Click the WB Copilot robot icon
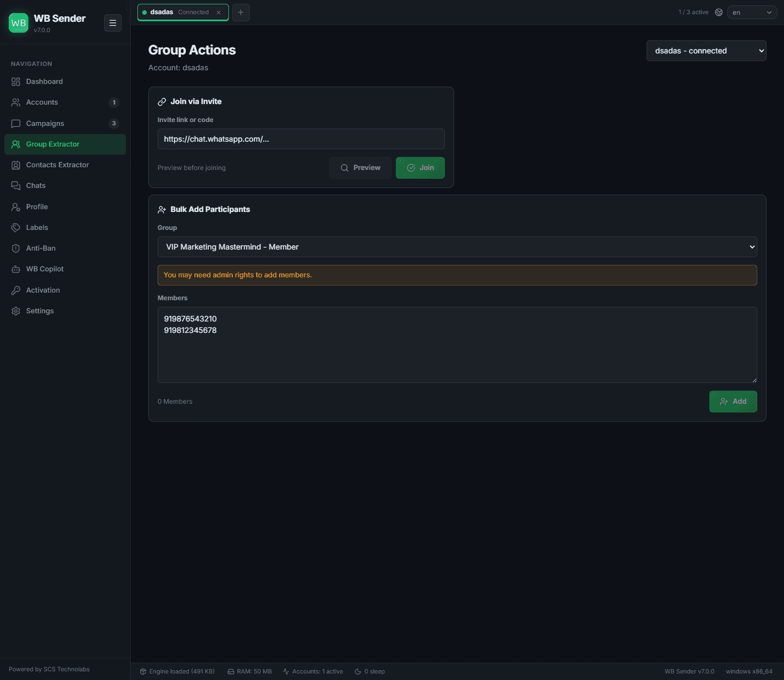The width and height of the screenshot is (784, 680). [16, 269]
